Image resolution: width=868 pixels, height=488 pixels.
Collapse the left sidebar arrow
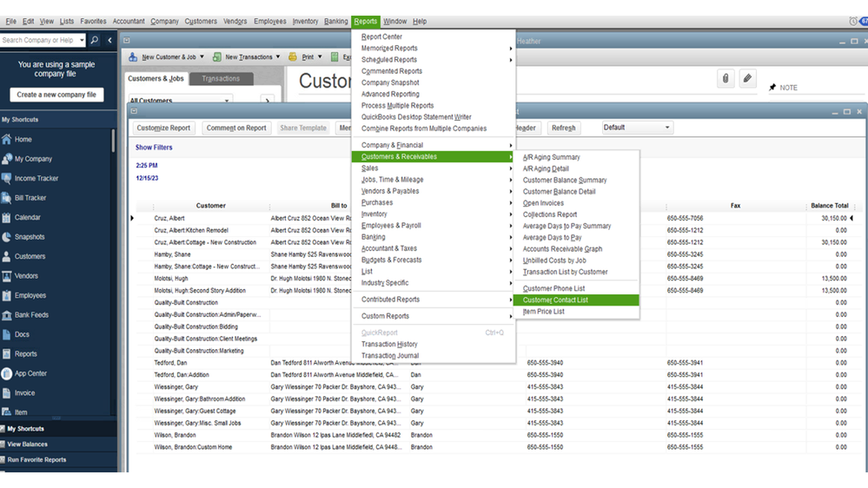click(x=109, y=40)
